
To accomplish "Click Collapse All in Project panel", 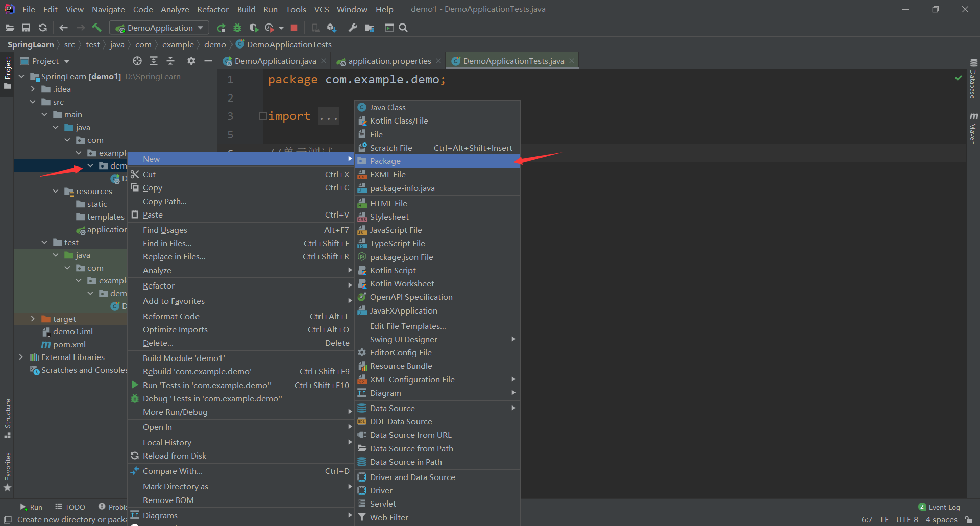I will (x=170, y=61).
